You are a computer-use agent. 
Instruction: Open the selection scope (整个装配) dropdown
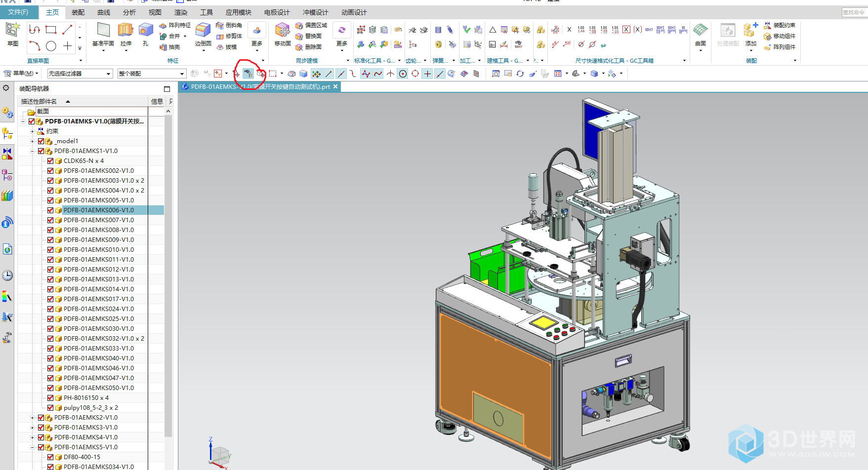click(x=152, y=74)
